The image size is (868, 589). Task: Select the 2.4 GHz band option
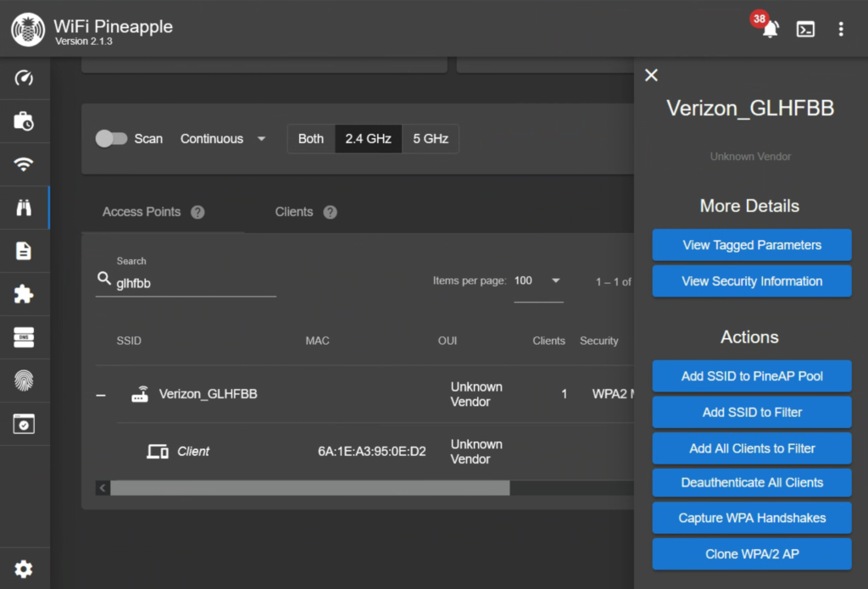368,139
